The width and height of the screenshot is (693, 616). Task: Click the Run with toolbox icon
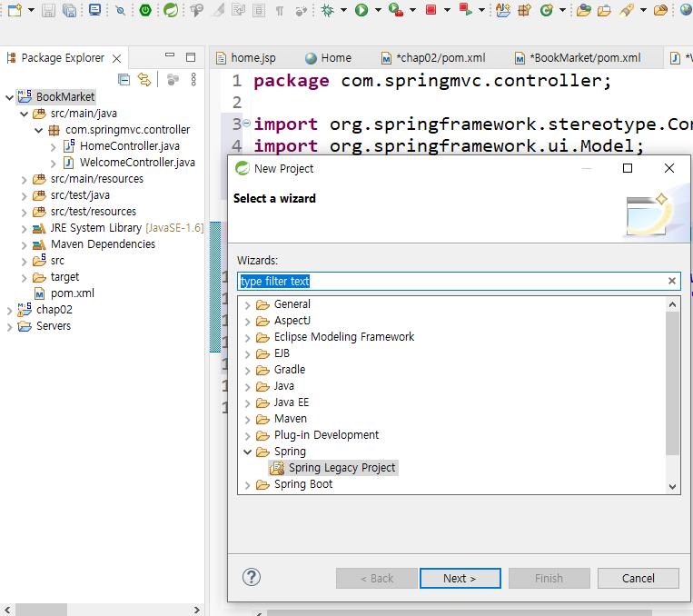tap(396, 10)
